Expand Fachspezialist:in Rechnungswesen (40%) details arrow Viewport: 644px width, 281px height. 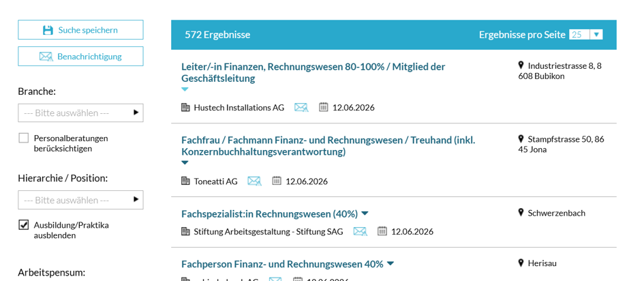click(x=365, y=213)
